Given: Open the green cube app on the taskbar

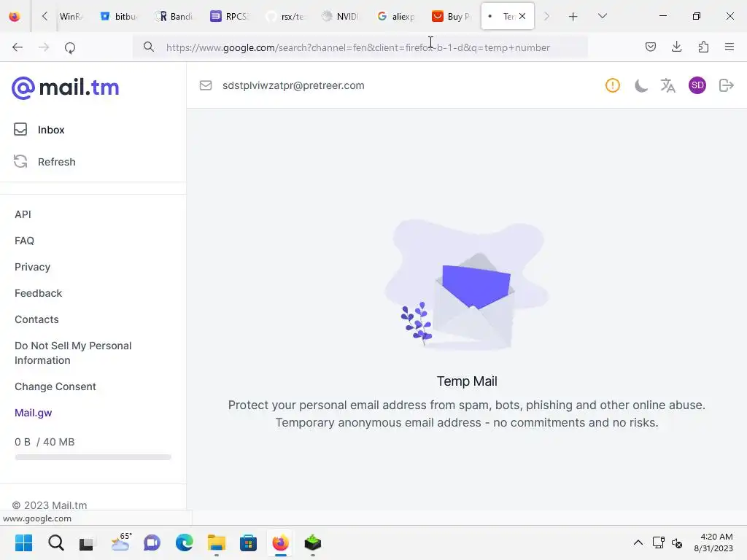Looking at the screenshot, I should pos(312,542).
